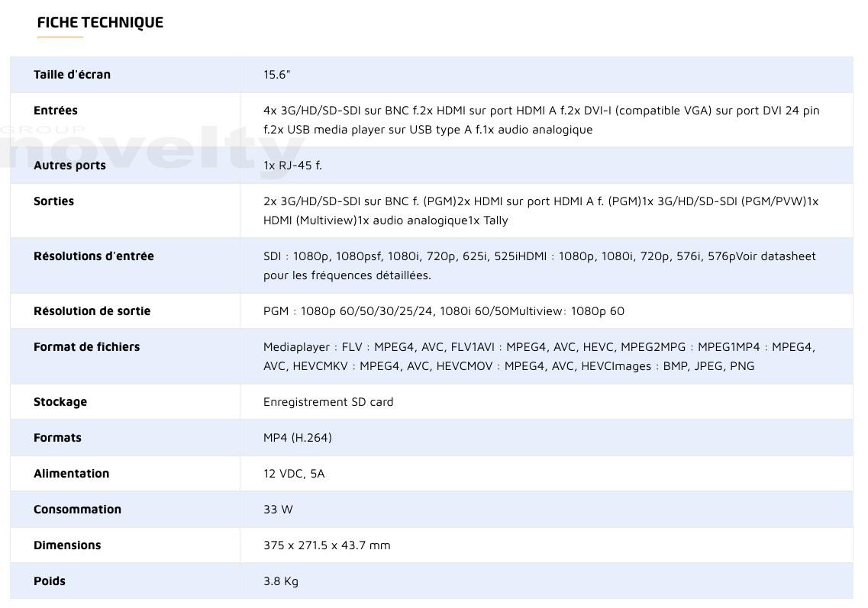The height and width of the screenshot is (608, 868).
Task: Click the 33 W consommation value
Action: 278,510
